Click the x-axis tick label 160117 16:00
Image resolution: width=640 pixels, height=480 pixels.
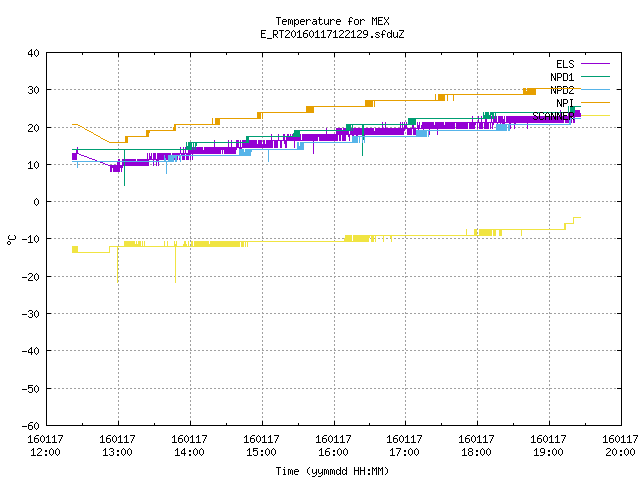coord(333,445)
